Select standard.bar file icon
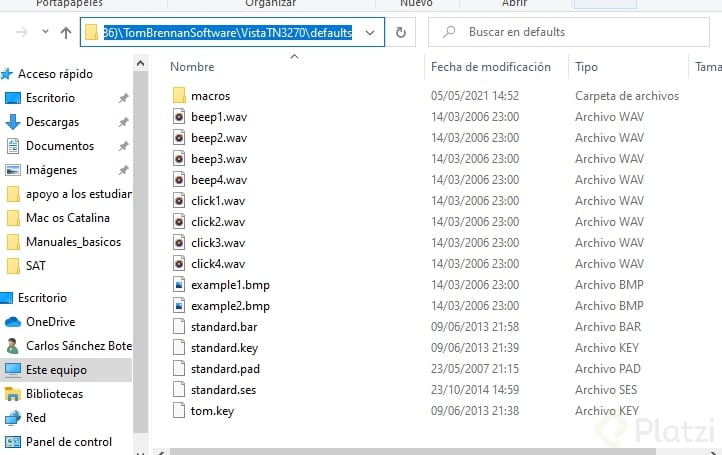Screen dimensions: 722x455 click(179, 327)
